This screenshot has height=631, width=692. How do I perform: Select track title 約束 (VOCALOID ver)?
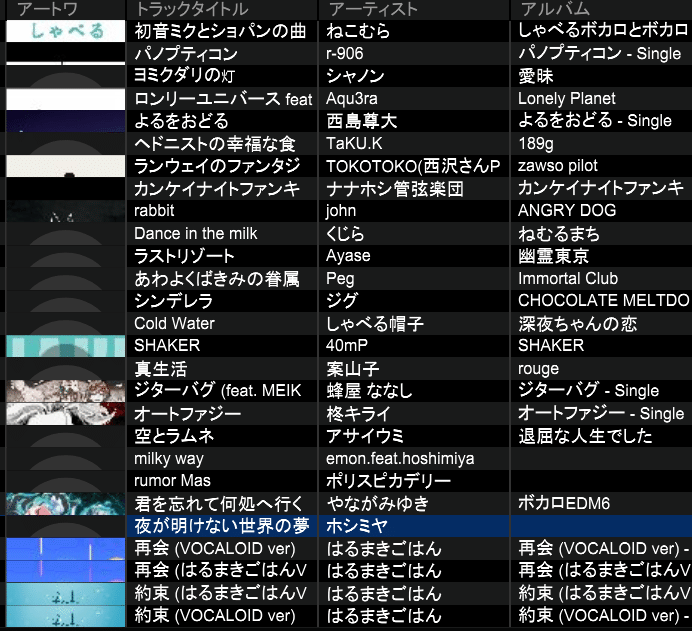click(215, 616)
